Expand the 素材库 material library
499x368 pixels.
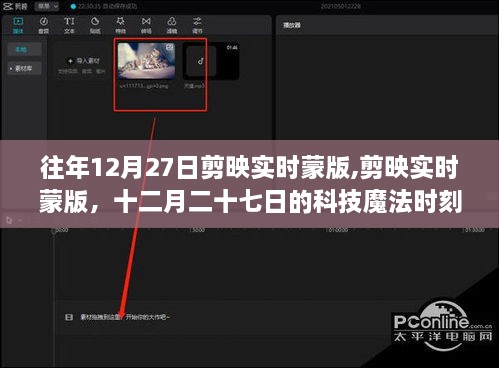24,68
